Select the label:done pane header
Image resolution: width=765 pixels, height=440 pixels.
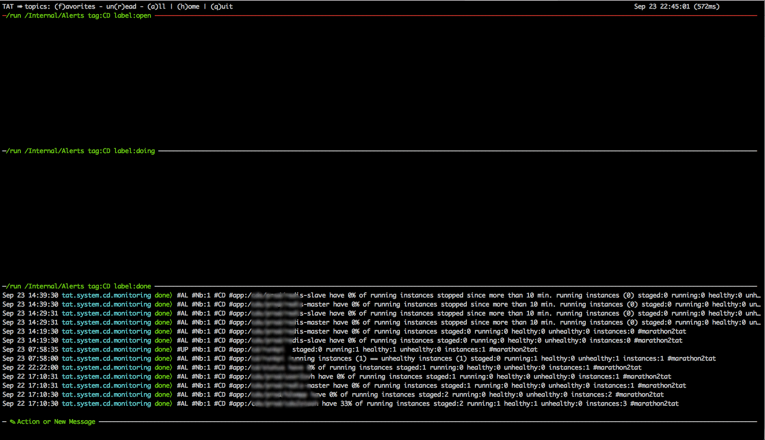click(x=77, y=286)
